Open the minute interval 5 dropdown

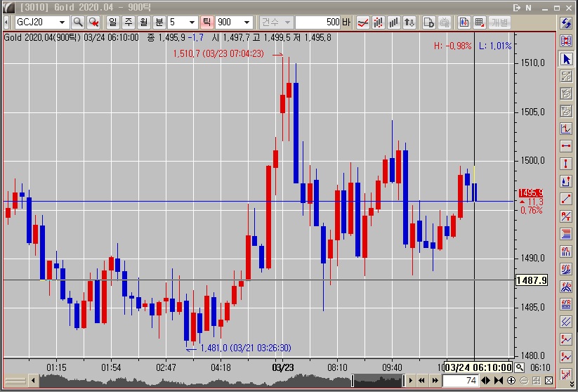click(x=192, y=22)
